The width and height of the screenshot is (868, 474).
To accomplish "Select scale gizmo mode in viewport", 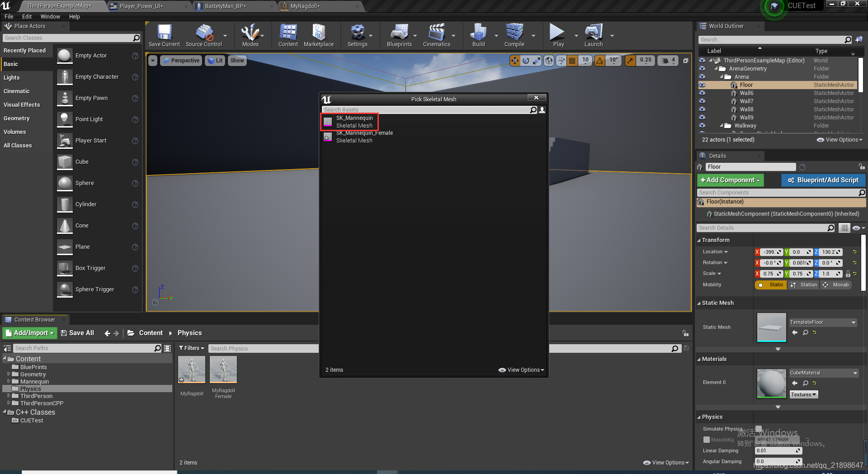I will [537, 61].
